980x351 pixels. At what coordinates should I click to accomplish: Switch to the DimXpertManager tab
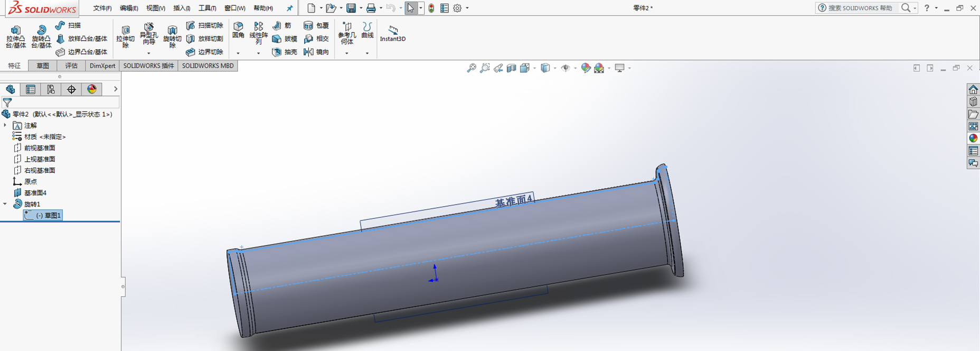(71, 89)
